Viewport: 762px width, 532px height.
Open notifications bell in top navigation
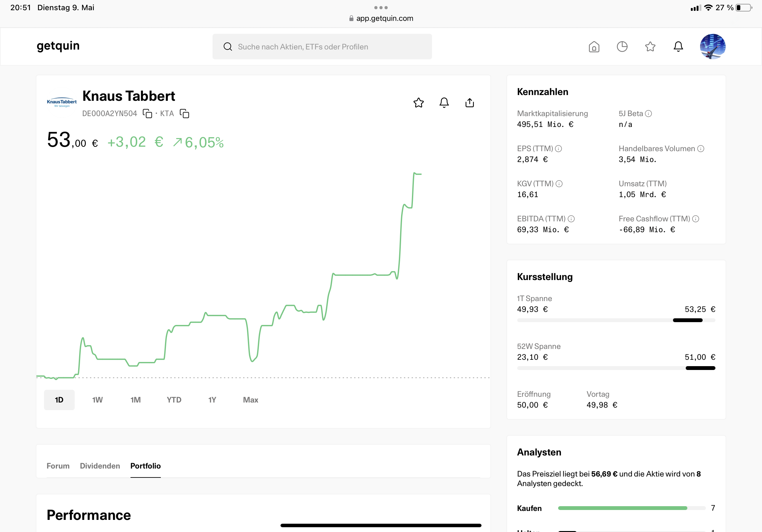(678, 47)
